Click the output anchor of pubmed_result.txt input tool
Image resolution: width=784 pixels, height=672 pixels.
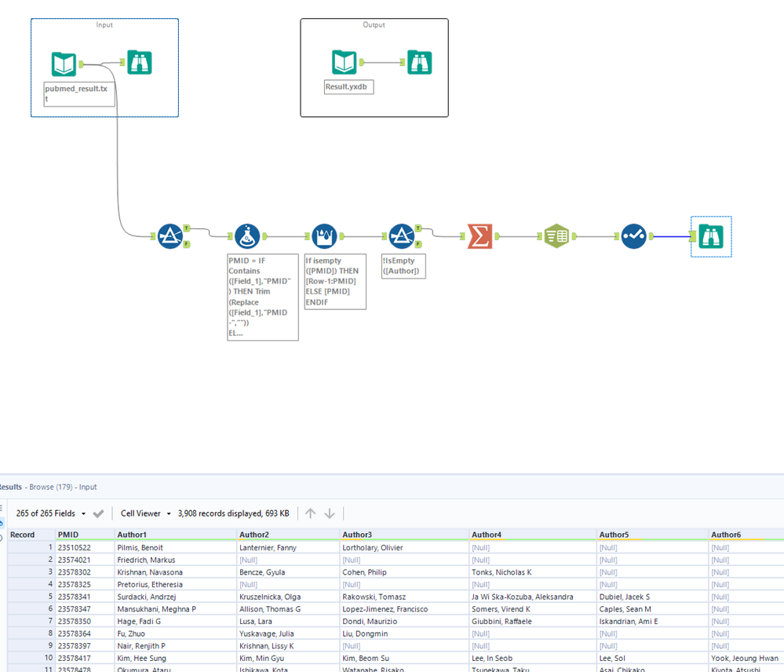click(82, 64)
